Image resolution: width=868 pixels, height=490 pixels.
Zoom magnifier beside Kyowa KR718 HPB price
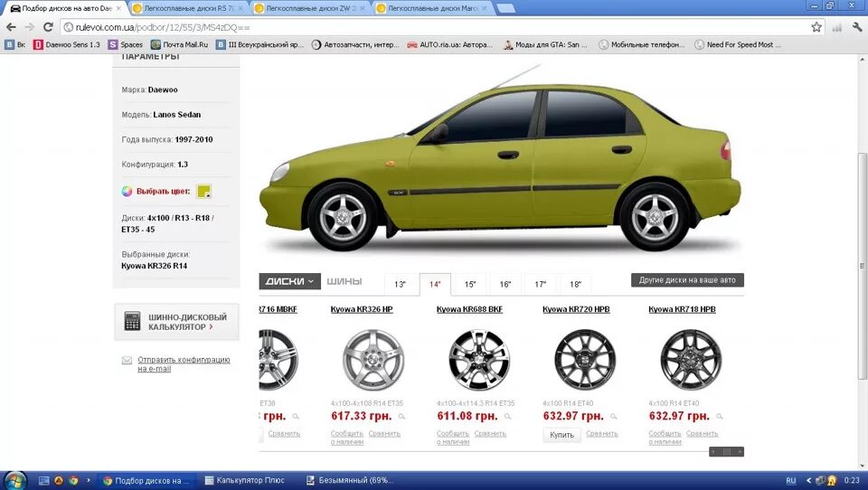coord(719,417)
